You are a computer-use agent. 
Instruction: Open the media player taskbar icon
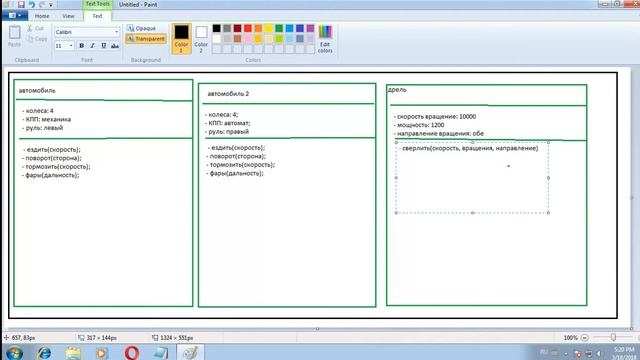coord(102,352)
